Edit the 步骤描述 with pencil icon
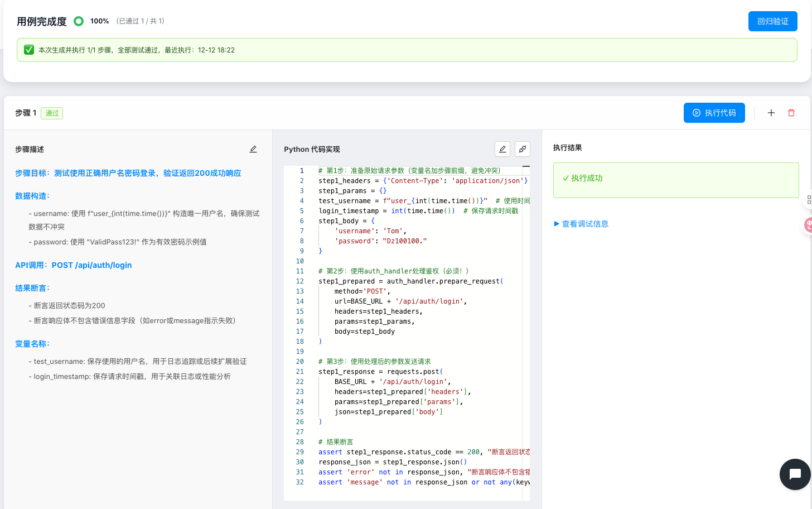Image resolution: width=812 pixels, height=509 pixels. (253, 149)
